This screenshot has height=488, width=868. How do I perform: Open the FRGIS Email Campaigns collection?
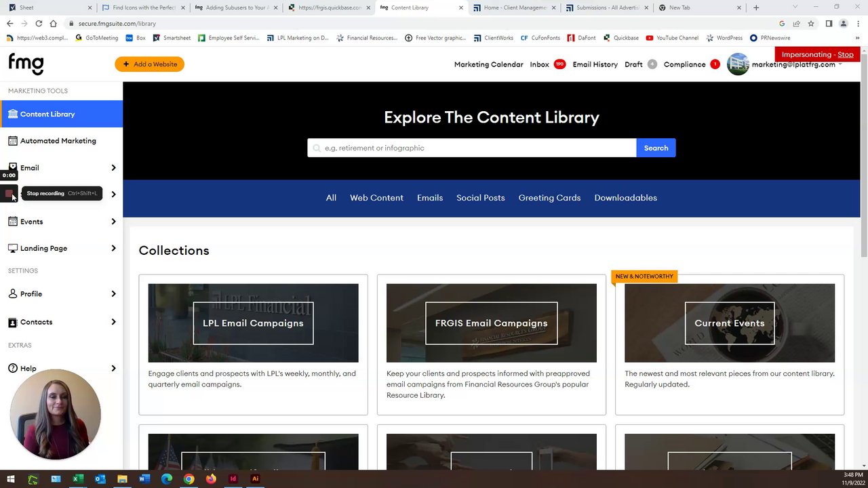point(491,323)
